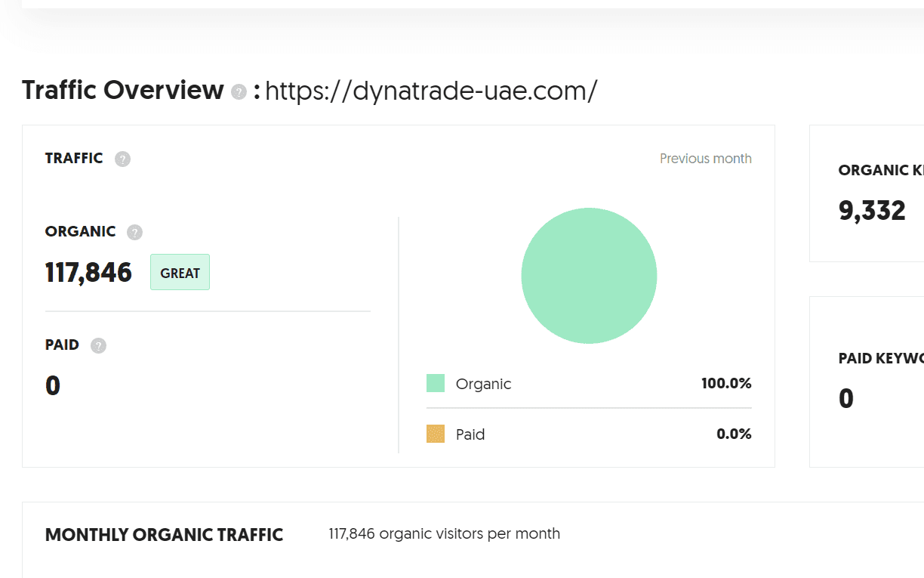Viewport: 924px width, 578px height.
Task: Click '117,846 organic visitors per month' text
Action: point(445,533)
